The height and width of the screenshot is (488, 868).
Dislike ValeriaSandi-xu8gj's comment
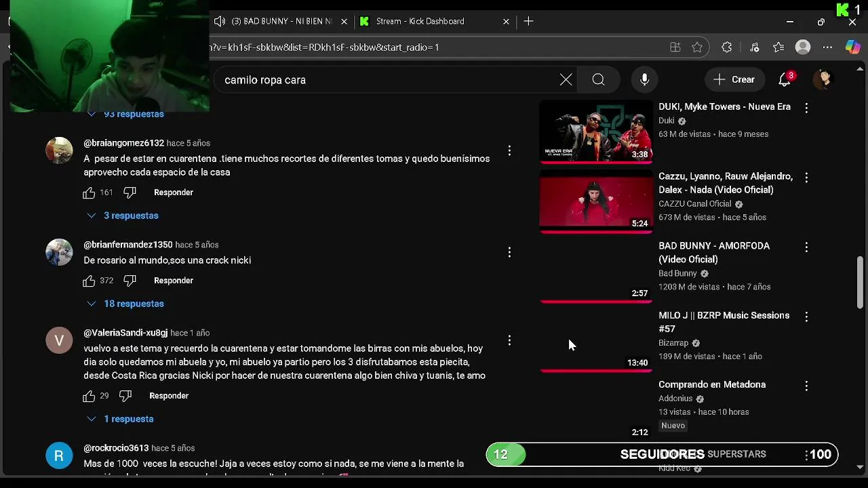[x=125, y=396]
